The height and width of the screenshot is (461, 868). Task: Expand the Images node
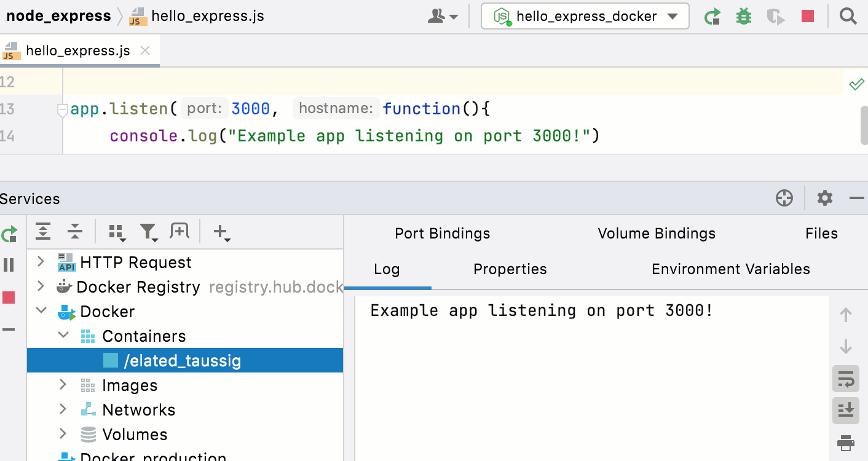pyautogui.click(x=62, y=385)
